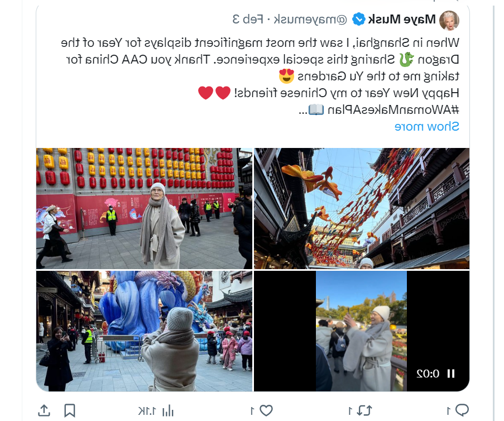
Task: Open the view count analytics icon
Action: click(167, 411)
